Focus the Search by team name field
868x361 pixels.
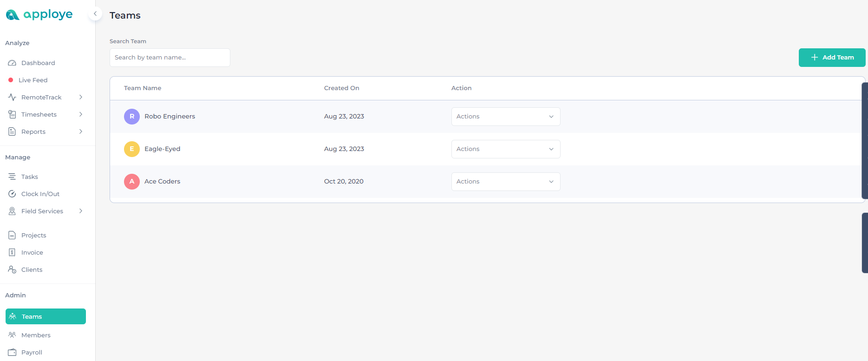(170, 58)
